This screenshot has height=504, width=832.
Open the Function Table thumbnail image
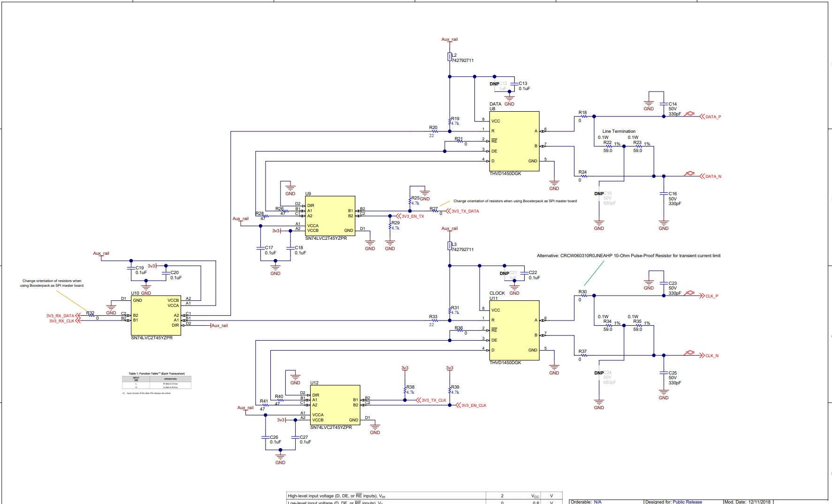pyautogui.click(x=156, y=381)
